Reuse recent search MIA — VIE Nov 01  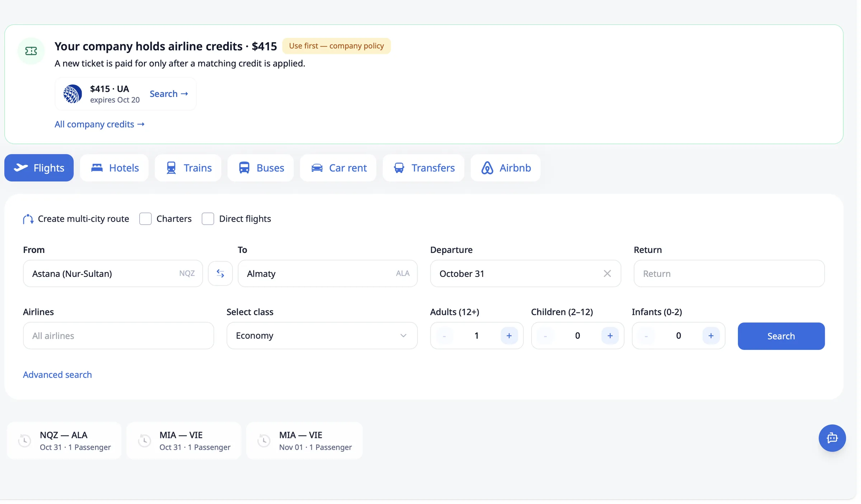click(x=305, y=441)
